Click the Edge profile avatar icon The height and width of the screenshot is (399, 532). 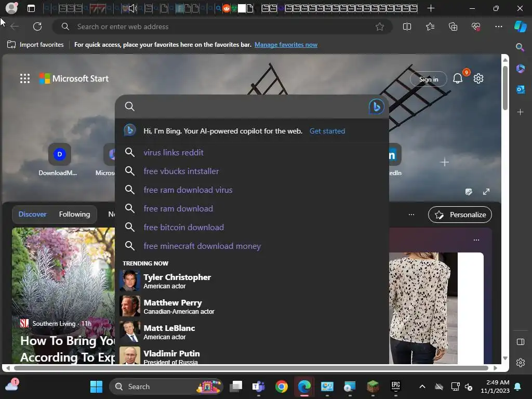tap(11, 8)
